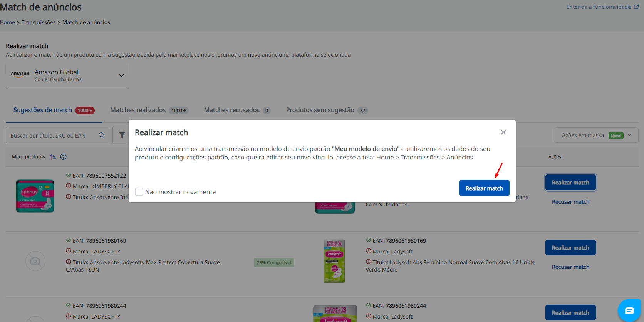Open Transmissões in the breadcrumb
Screen dimensions: 644x322
(39, 22)
